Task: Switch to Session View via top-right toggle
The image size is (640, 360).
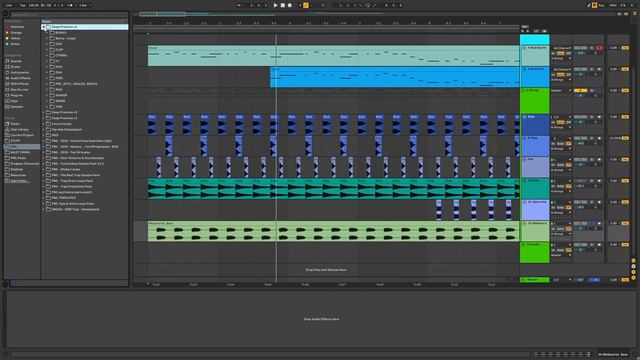Action: point(634,13)
